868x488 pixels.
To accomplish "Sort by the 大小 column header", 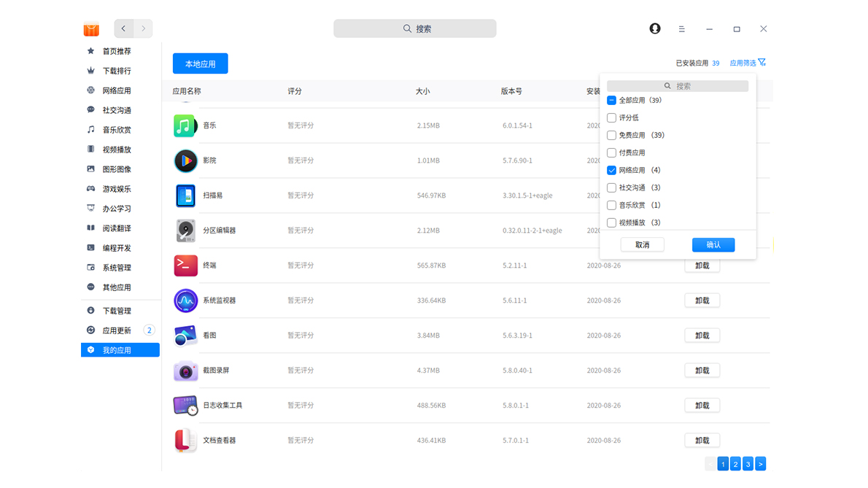I will point(422,91).
